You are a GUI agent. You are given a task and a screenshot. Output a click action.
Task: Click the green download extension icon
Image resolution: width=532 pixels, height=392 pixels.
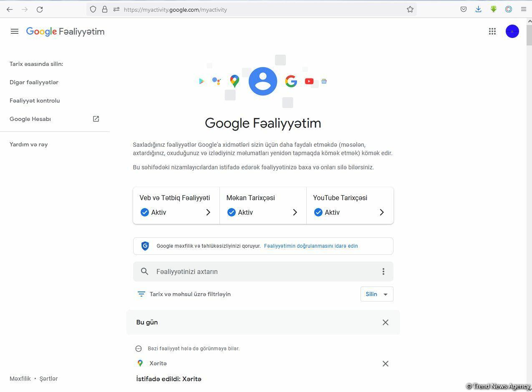494,9
